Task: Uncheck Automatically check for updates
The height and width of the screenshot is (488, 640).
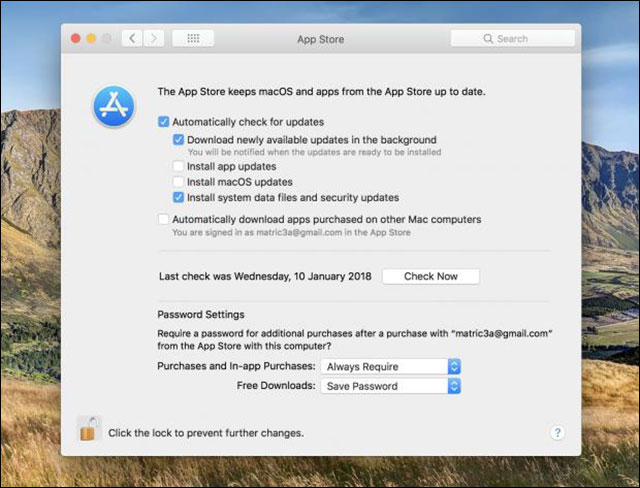Action: click(x=164, y=122)
